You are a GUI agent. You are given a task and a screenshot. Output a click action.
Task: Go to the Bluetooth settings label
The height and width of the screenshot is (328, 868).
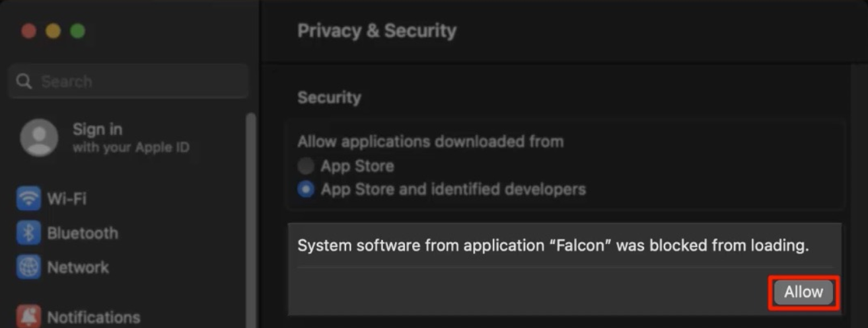point(83,233)
